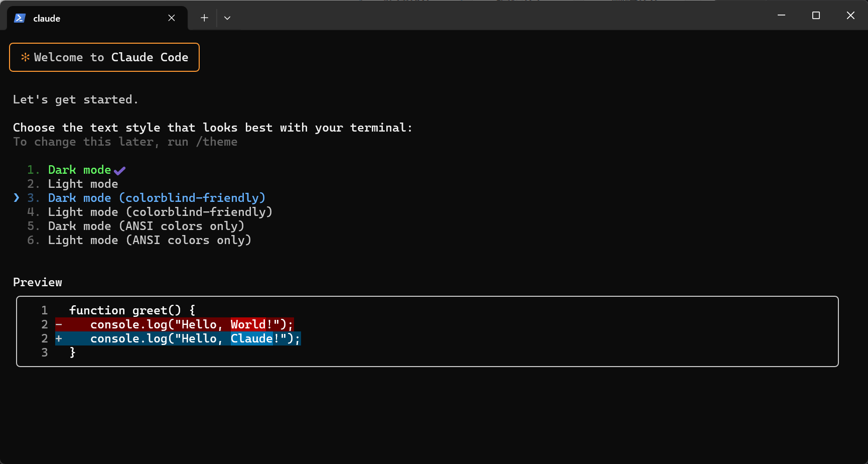Click the orange asterisk Claude logo
The image size is (868, 464).
[x=25, y=57]
